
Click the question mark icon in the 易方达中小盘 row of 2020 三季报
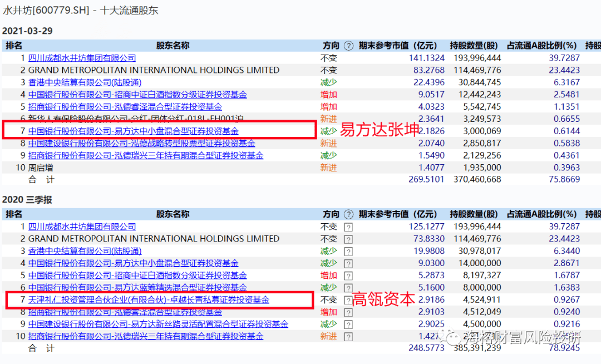(348, 264)
